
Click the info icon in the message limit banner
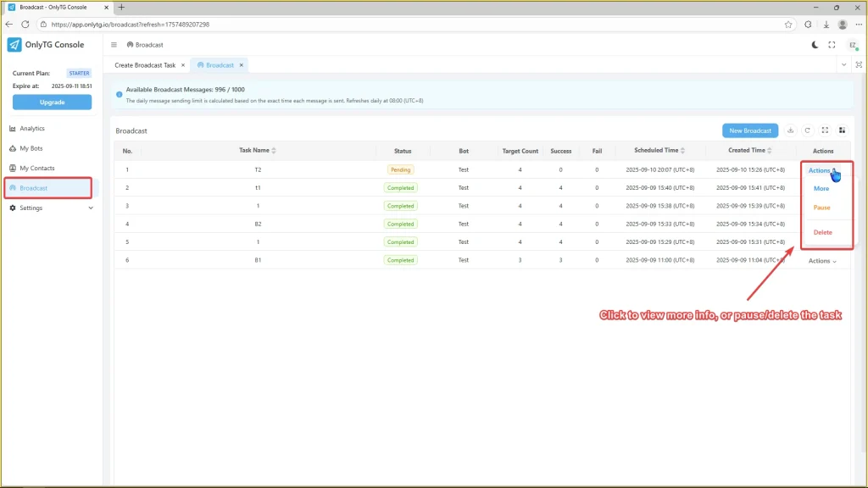pyautogui.click(x=119, y=95)
